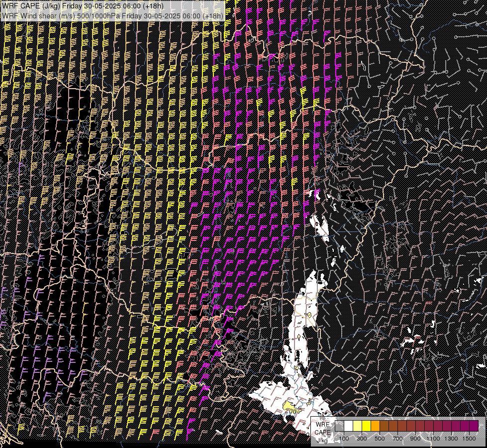Click the 500 legend value label
The image size is (487, 448).
click(x=380, y=439)
